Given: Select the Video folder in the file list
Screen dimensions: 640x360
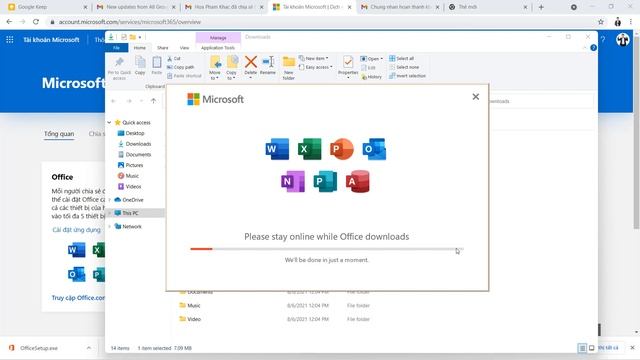Looking at the screenshot, I should coord(190,319).
